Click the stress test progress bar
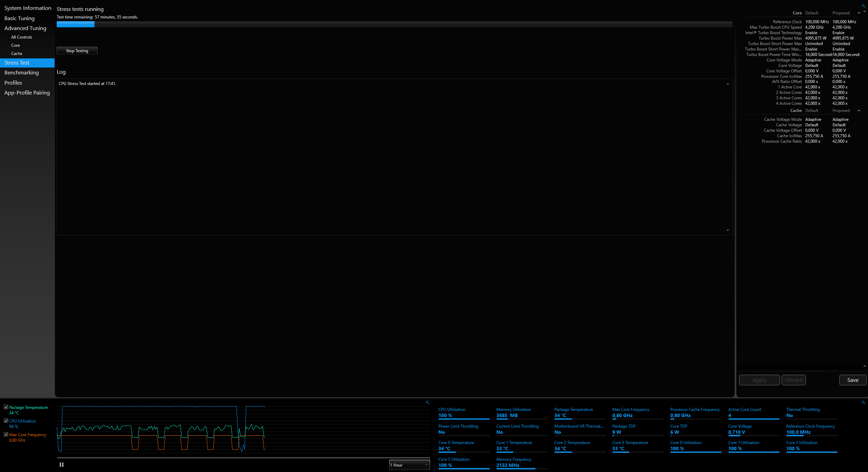The width and height of the screenshot is (868, 472). (x=394, y=24)
